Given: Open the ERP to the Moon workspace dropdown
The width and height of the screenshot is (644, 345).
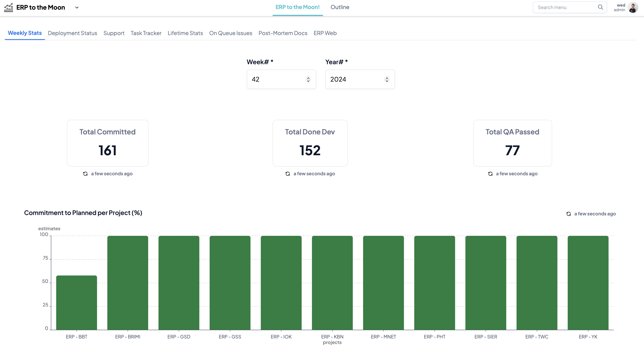Looking at the screenshot, I should 77,8.
